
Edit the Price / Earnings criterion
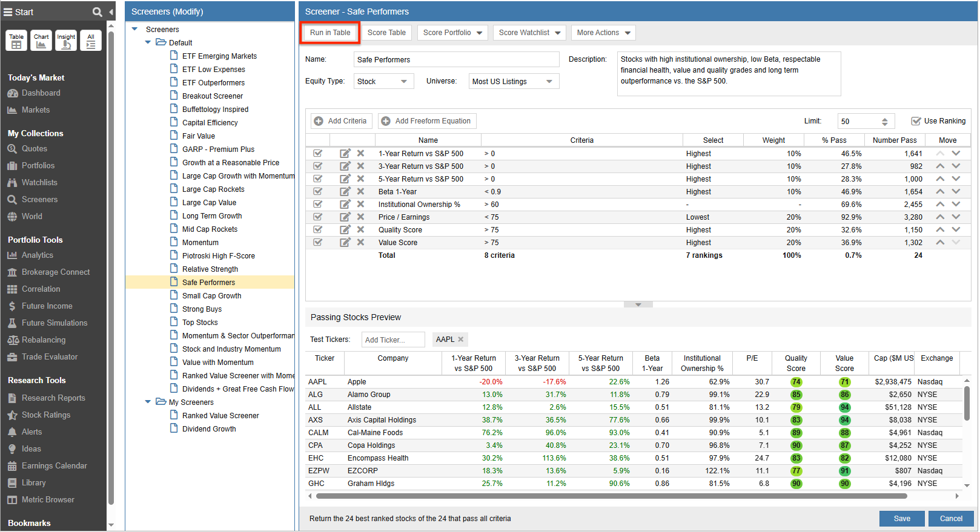(345, 217)
